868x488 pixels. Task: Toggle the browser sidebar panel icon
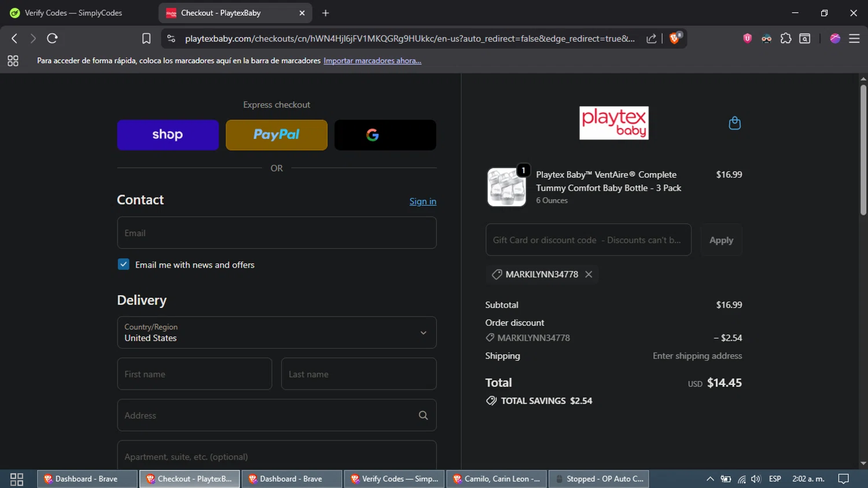804,38
